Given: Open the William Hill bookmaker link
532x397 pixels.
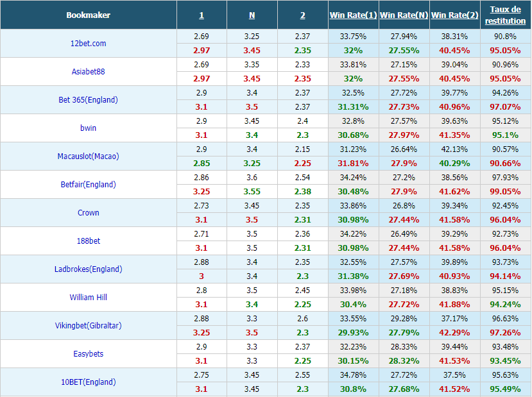Looking at the screenshot, I should 88,298.
